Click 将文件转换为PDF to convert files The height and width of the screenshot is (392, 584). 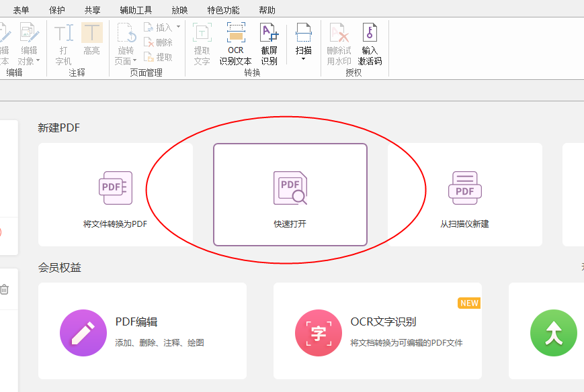[x=115, y=195]
